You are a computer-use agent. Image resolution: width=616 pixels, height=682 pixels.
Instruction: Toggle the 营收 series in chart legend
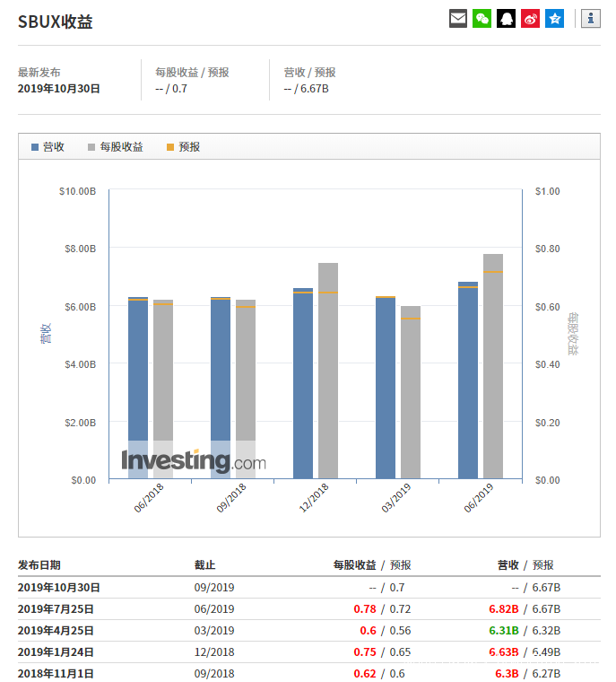(x=48, y=147)
